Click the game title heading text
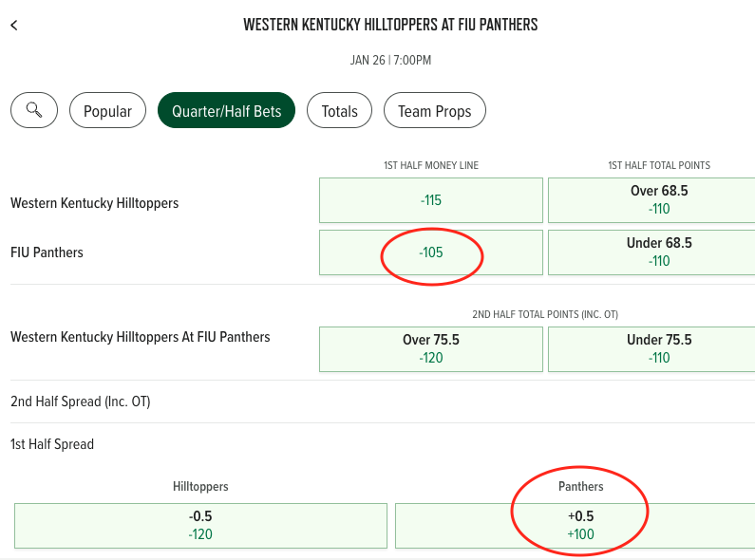755x560 pixels. (390, 25)
